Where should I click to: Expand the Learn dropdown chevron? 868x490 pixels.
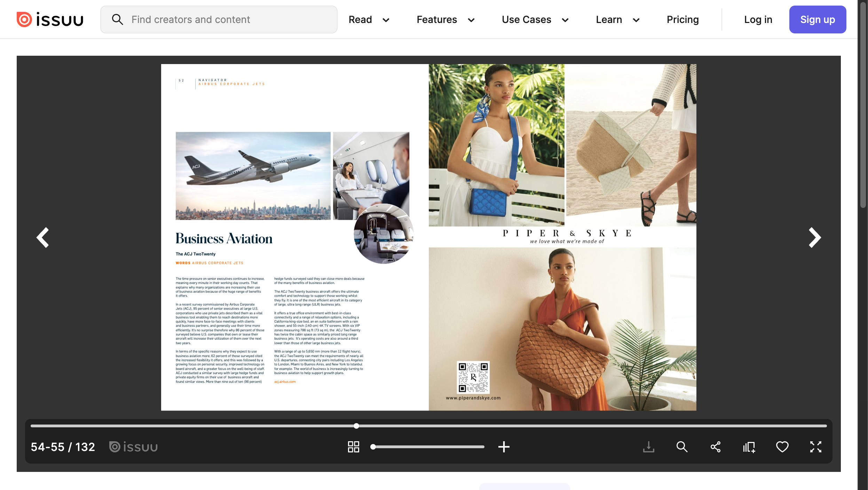[636, 20]
